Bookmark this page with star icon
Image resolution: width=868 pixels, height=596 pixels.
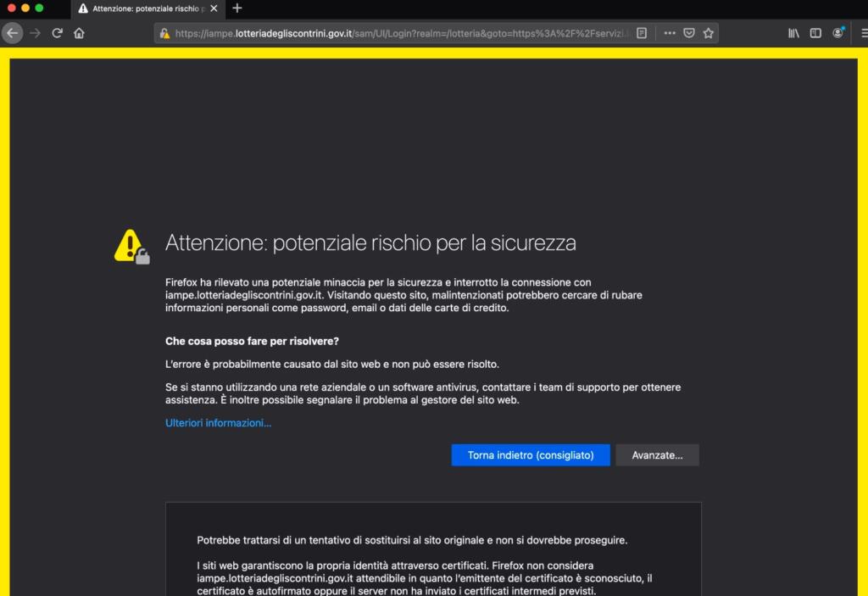point(709,33)
